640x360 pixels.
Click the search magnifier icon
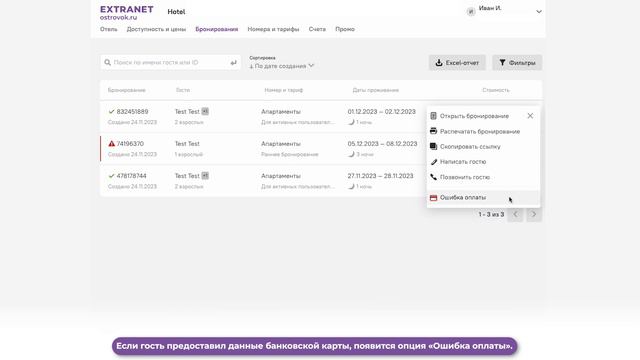coord(107,62)
